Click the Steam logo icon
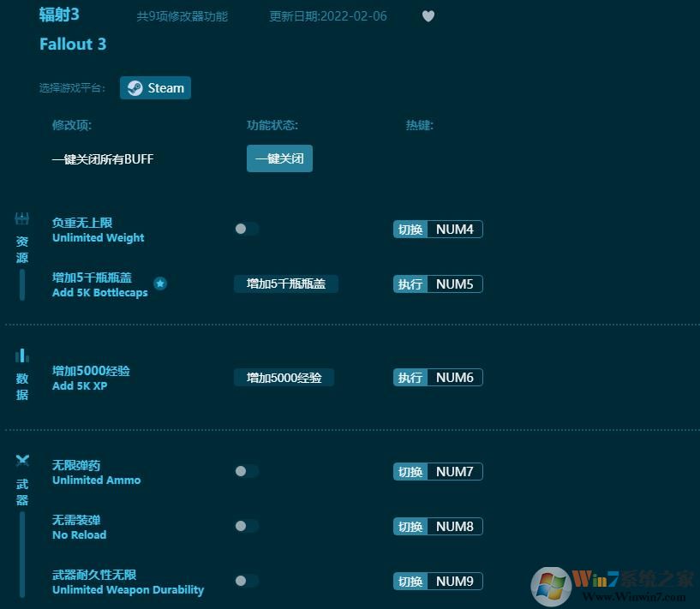The width and height of the screenshot is (700, 609). 135,88
